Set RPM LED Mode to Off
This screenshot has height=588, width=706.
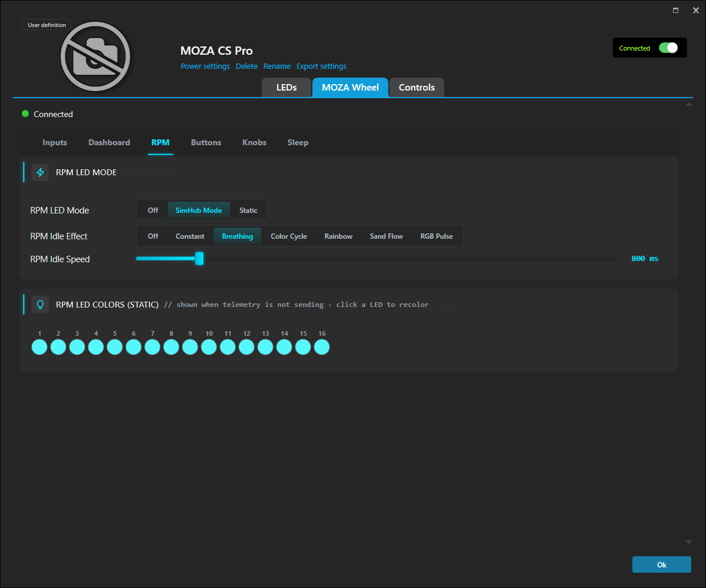(153, 211)
